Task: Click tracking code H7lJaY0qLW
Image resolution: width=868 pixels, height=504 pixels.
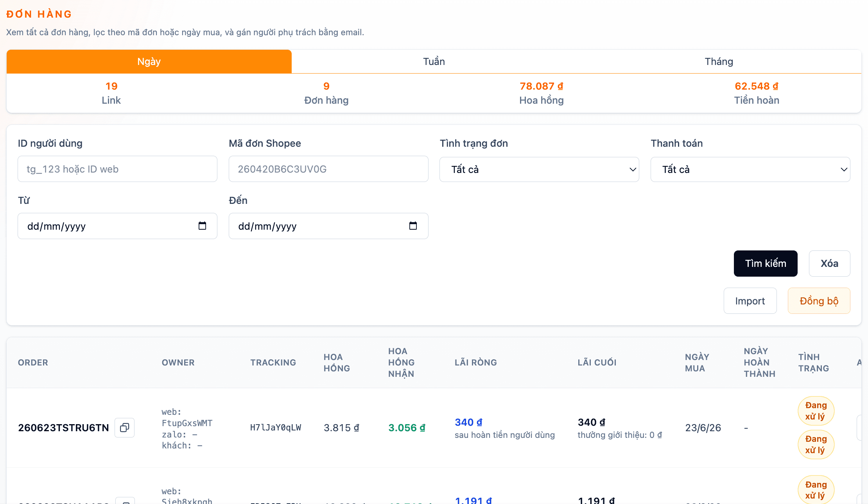Action: [276, 428]
